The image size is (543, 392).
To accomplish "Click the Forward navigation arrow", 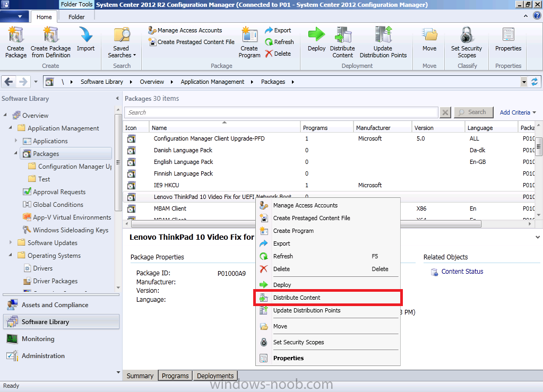I will click(x=23, y=82).
